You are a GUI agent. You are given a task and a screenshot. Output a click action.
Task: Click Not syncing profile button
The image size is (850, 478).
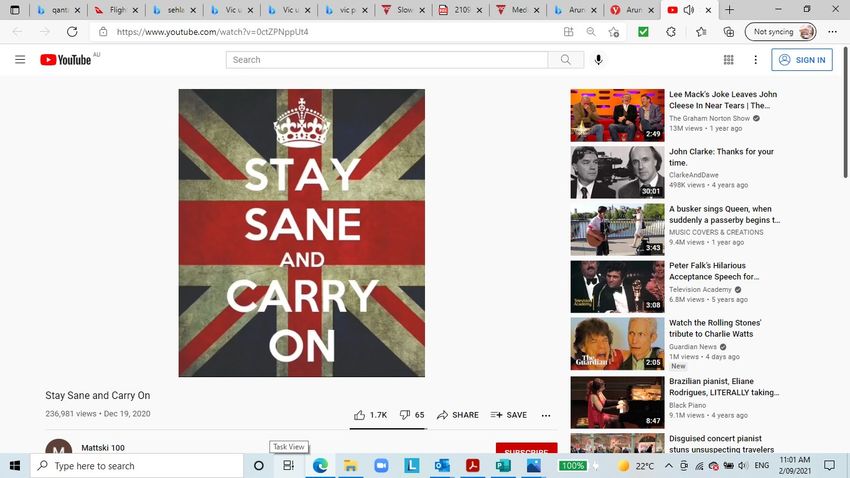[x=781, y=32]
